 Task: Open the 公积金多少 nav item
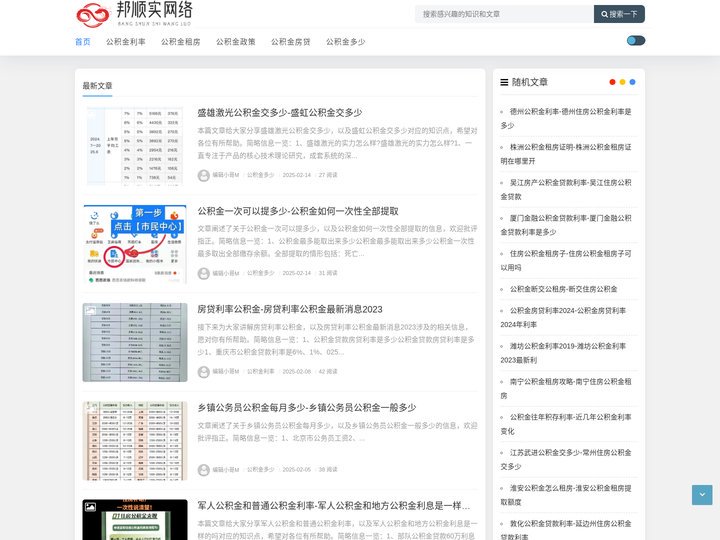click(346, 42)
